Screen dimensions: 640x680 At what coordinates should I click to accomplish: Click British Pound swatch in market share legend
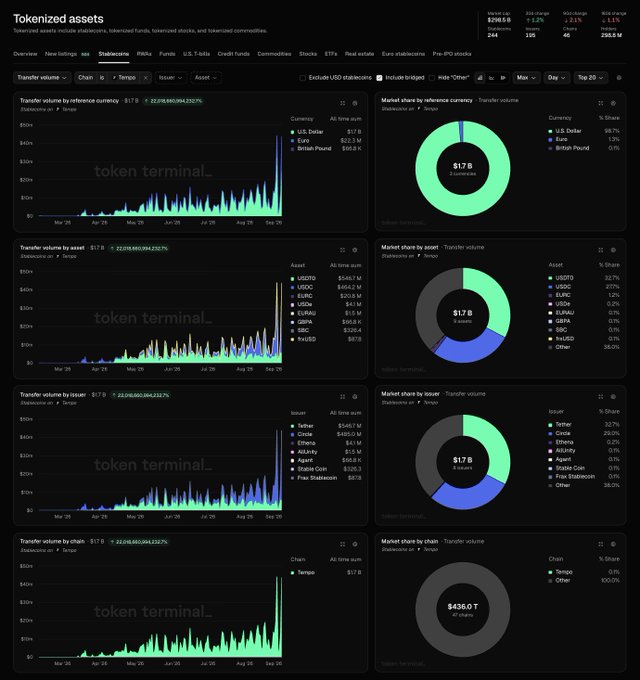[550, 148]
